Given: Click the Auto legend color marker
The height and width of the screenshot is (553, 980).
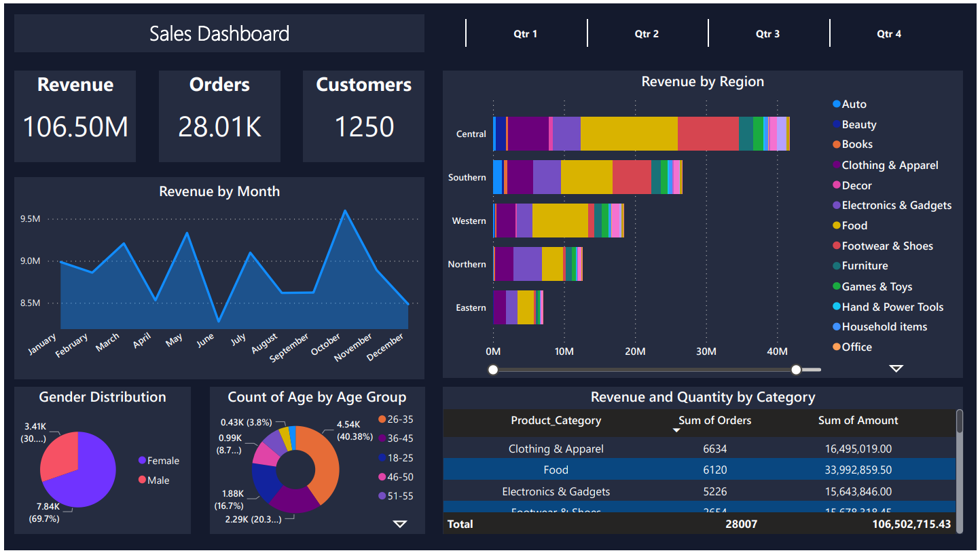Looking at the screenshot, I should click(837, 104).
